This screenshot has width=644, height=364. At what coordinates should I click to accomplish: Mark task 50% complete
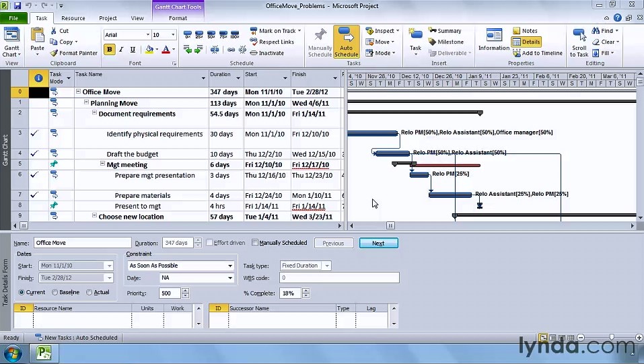coord(211,34)
